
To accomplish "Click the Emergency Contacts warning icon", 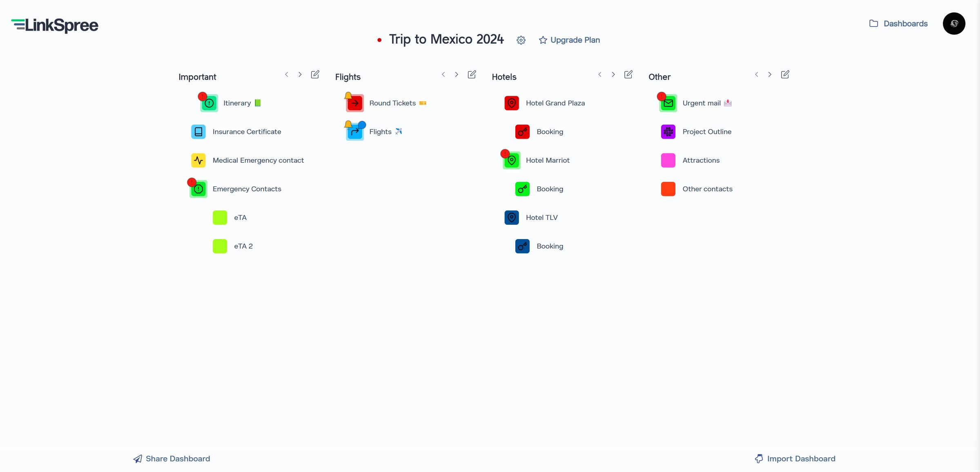I will coord(198,188).
